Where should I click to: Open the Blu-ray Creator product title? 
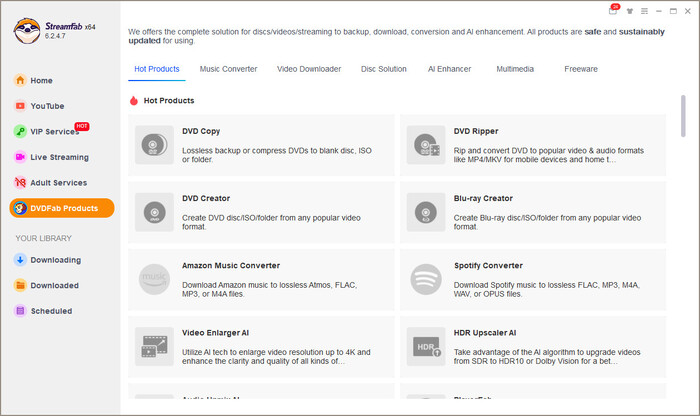(x=483, y=198)
